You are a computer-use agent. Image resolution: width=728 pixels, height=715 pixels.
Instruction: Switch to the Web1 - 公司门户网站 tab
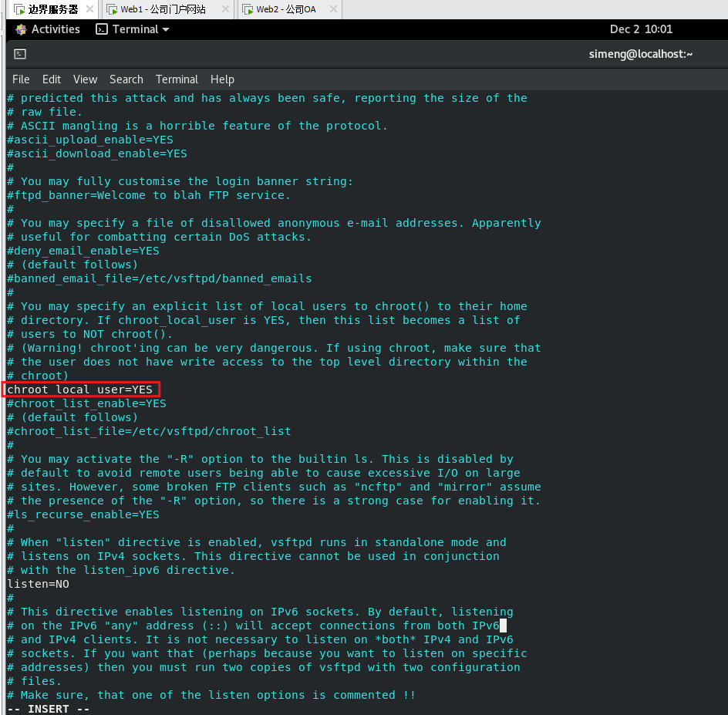pyautogui.click(x=163, y=9)
